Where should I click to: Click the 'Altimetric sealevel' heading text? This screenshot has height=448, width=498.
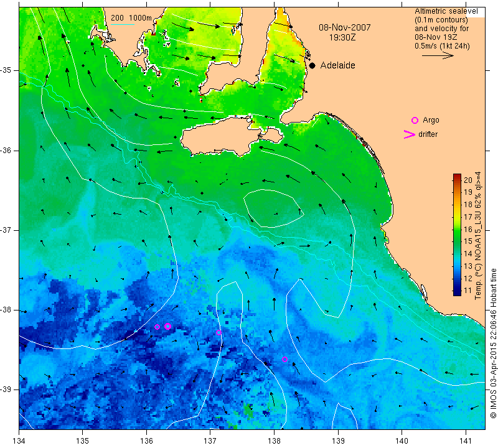click(446, 11)
